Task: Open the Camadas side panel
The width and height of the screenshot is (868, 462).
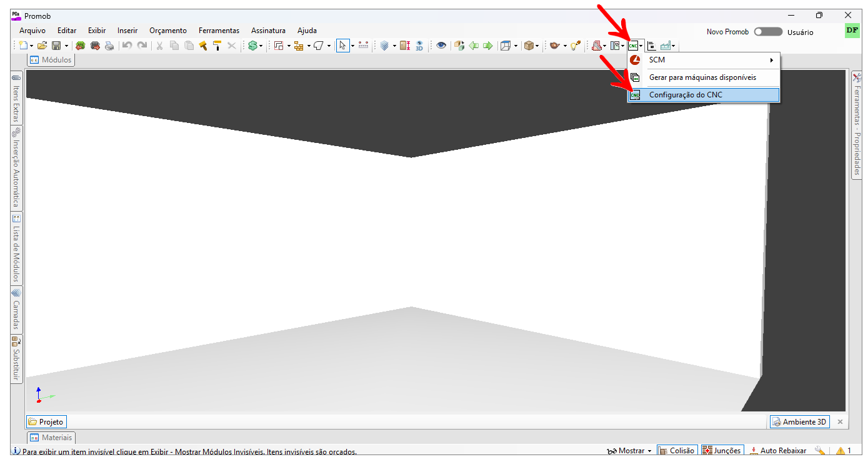Action: click(17, 310)
